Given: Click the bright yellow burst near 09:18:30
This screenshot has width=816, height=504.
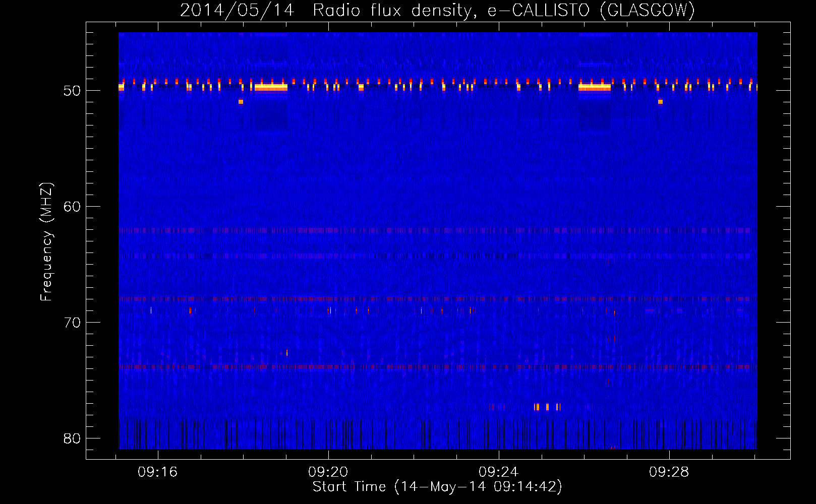Looking at the screenshot, I should (x=271, y=87).
